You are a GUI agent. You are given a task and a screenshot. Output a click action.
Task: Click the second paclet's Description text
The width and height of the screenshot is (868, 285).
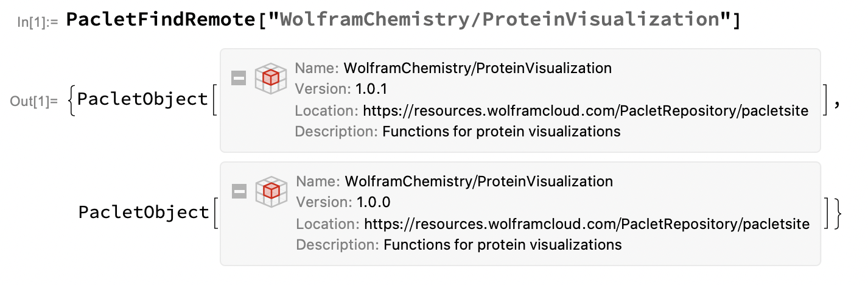503,245
